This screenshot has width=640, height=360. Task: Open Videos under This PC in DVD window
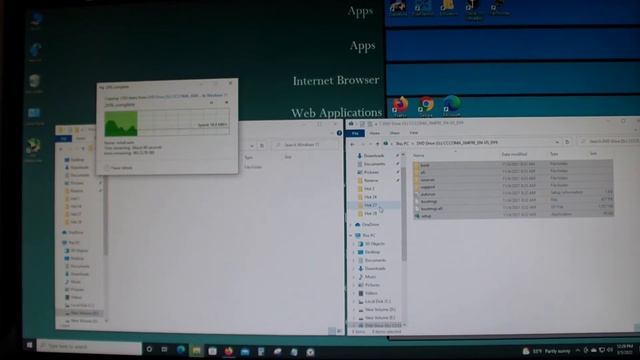pos(371,293)
